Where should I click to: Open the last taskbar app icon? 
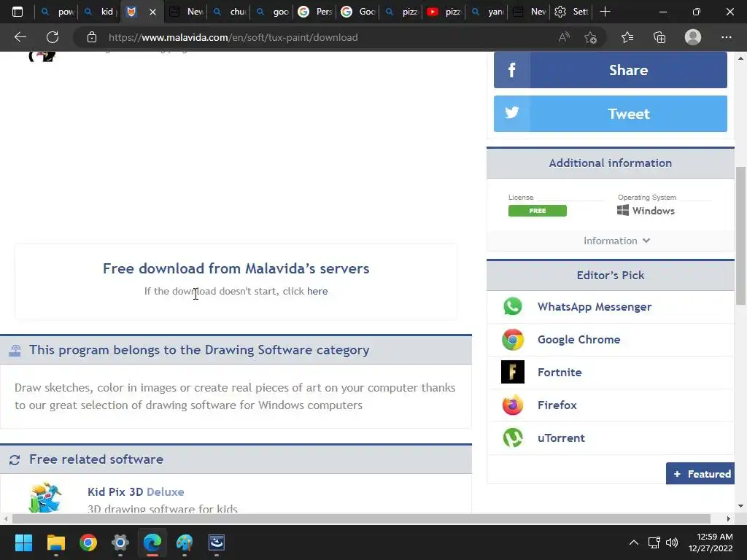(x=217, y=542)
